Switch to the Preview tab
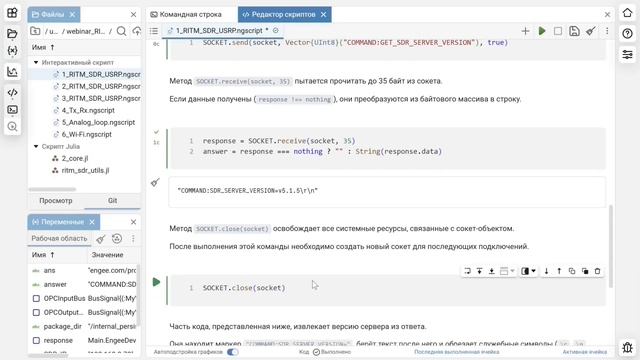 coord(56,201)
